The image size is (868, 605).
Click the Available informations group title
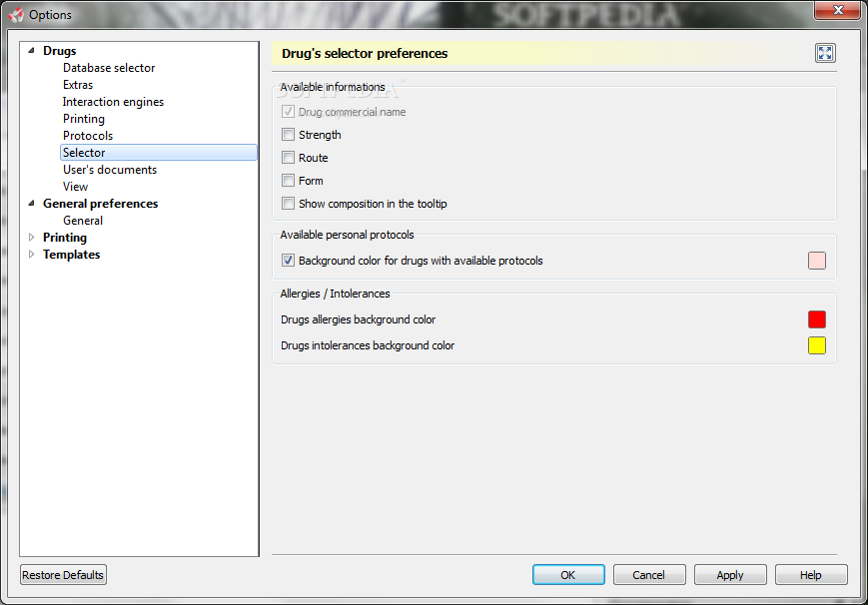(x=333, y=87)
